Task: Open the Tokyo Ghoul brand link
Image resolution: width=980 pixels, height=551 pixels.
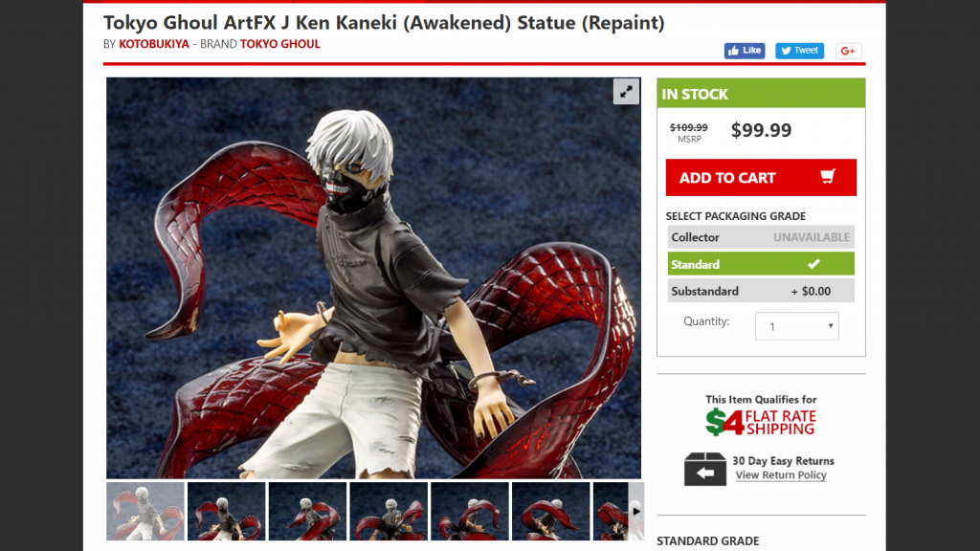Action: [x=280, y=44]
